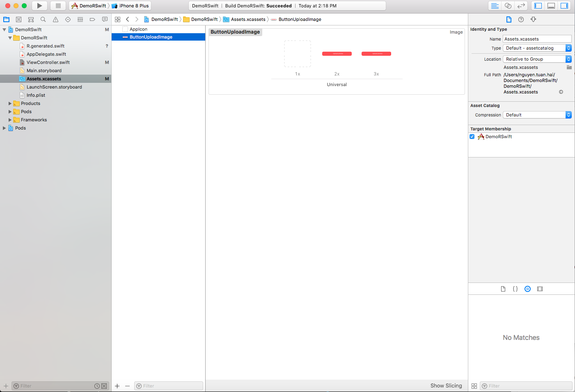The height and width of the screenshot is (392, 575).
Task: Open the File Template library
Action: [x=503, y=289]
